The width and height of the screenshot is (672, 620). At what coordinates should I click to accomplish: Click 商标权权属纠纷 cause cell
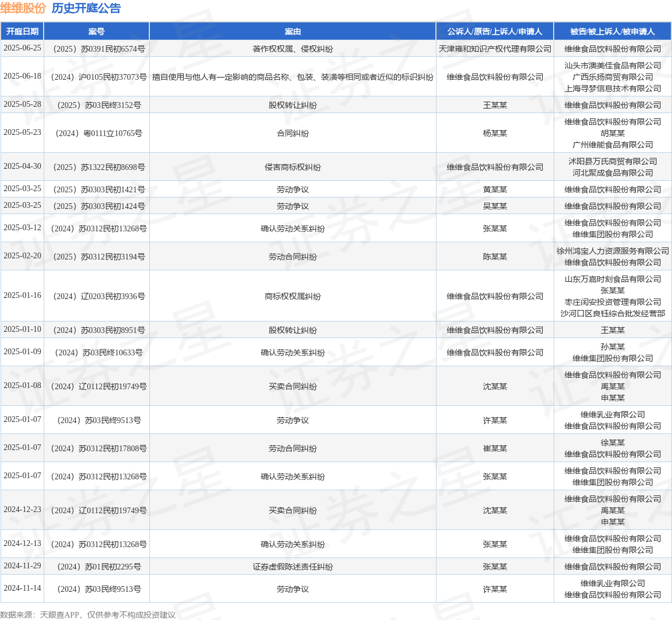coord(293,296)
